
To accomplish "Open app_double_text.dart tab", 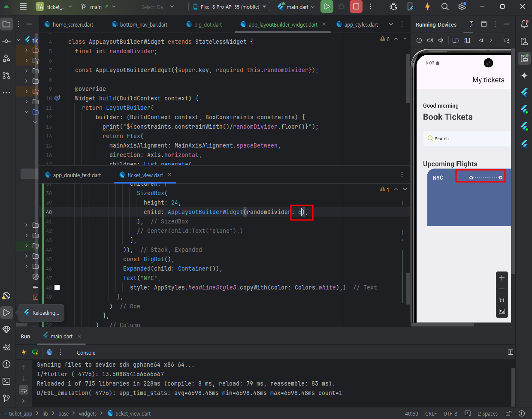I will [73, 175].
